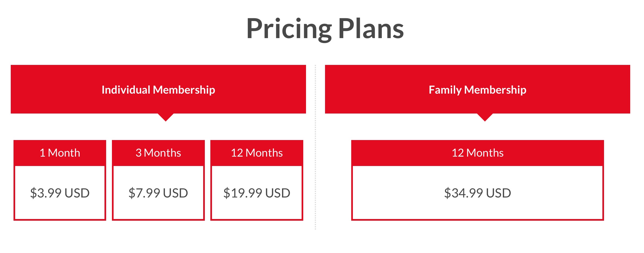
Task: Click the word Plans in the title
Action: pyautogui.click(x=371, y=28)
